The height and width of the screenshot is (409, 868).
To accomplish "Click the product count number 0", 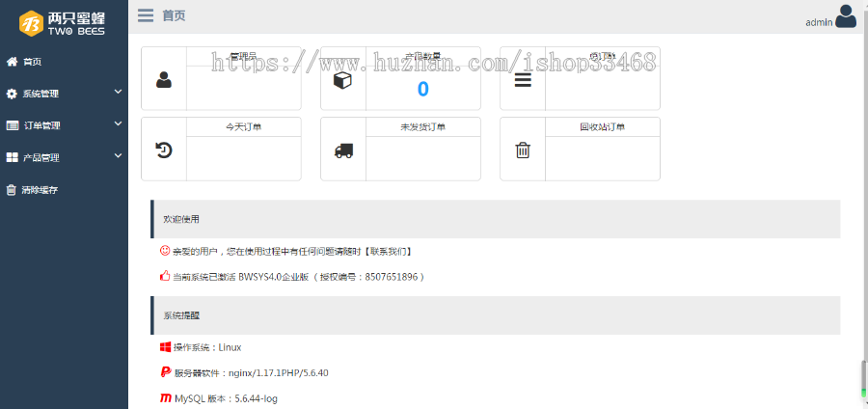I will pos(422,90).
